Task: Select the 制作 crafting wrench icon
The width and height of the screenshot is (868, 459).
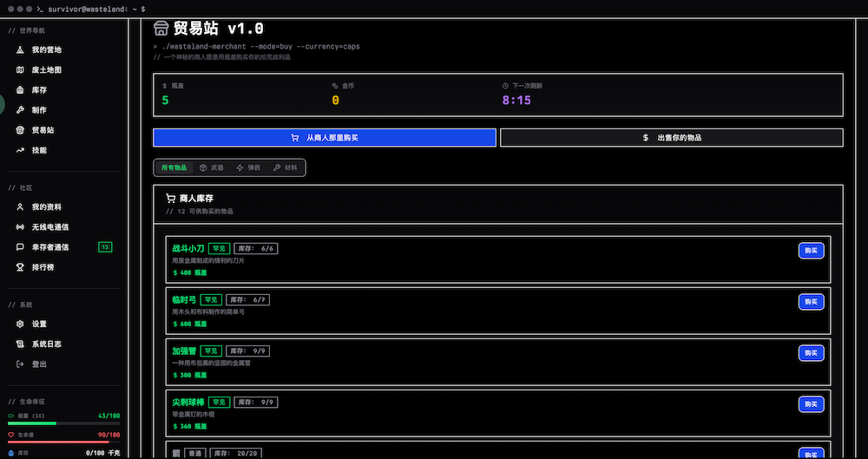Action: (20, 110)
